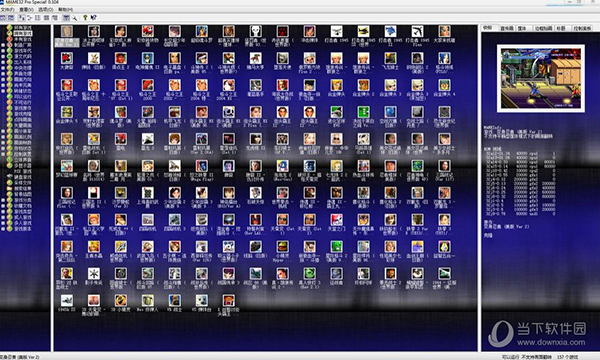Select the 白金弹头 4 game icon
This screenshot has height=360, width=600.
(x=444, y=85)
